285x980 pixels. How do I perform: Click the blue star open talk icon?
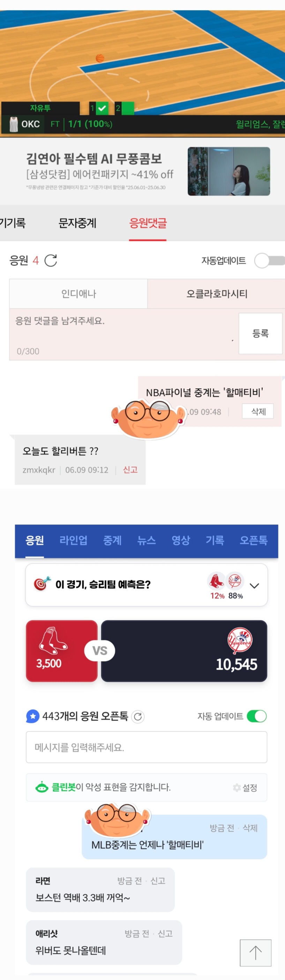pyautogui.click(x=33, y=717)
